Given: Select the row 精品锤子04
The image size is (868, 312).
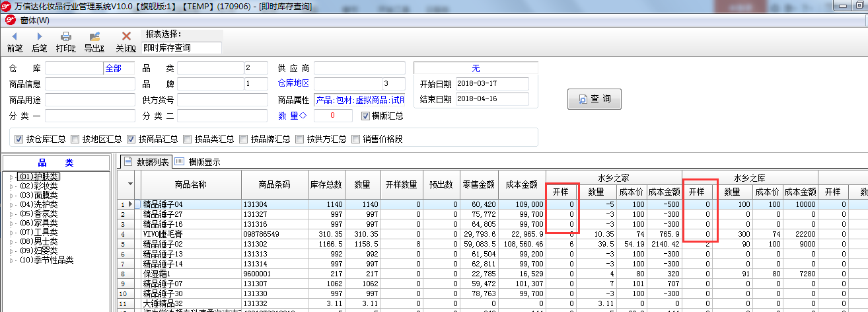Looking at the screenshot, I should [x=492, y=204].
